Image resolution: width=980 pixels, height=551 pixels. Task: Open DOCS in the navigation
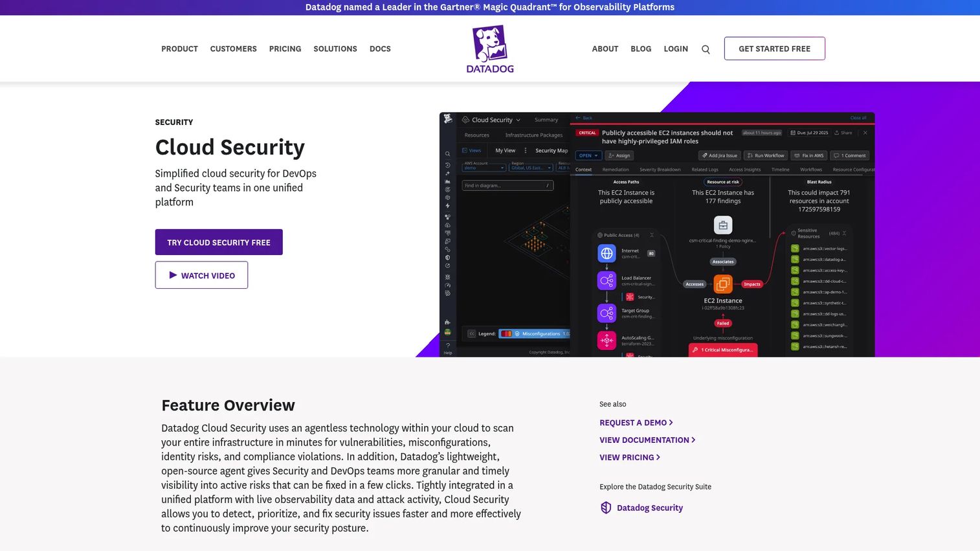[x=380, y=49]
